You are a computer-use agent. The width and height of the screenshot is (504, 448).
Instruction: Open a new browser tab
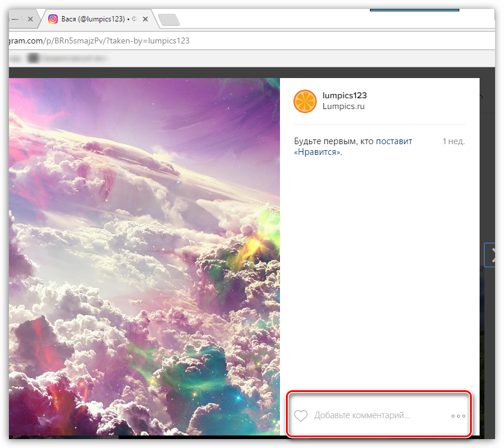[x=169, y=20]
